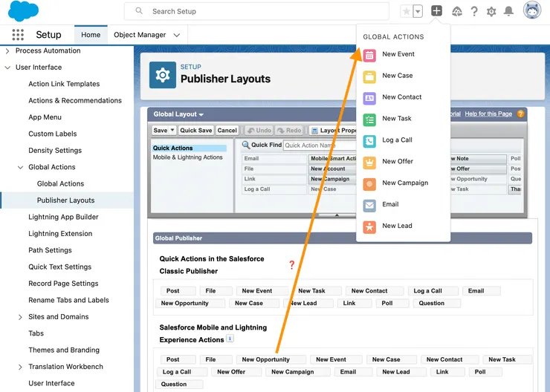This screenshot has height=392, width=550.
Task: Open Density Settings in sidebar
Action: (55, 151)
